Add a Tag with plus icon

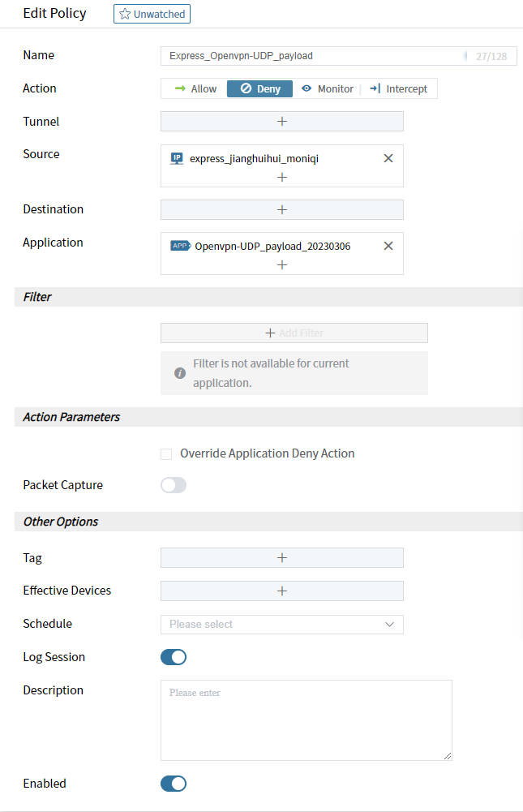coord(282,557)
